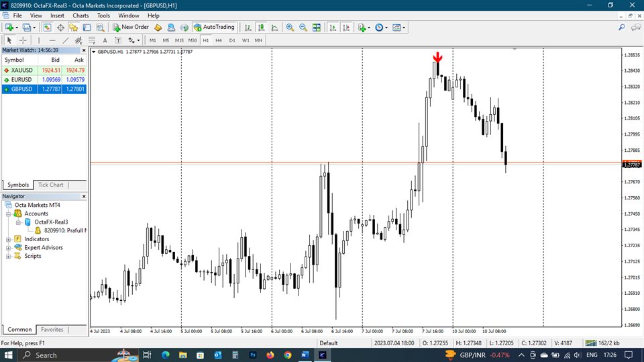
Task: Toggle the Terminal window icon
Action: (x=87, y=28)
